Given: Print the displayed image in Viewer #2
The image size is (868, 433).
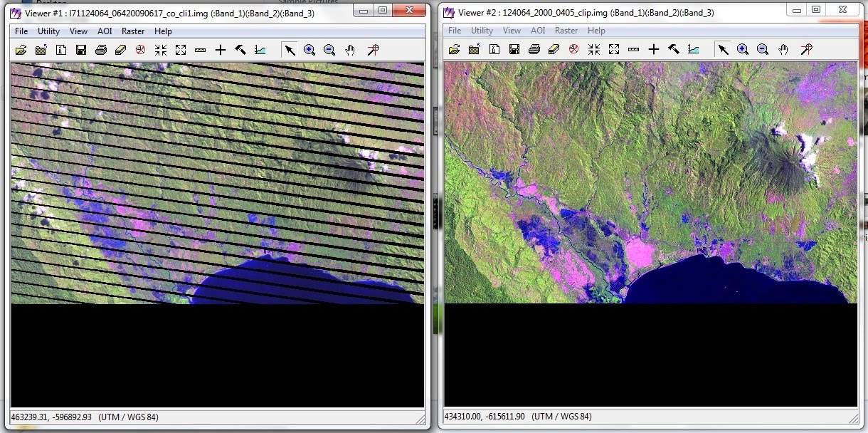Looking at the screenshot, I should pos(533,49).
